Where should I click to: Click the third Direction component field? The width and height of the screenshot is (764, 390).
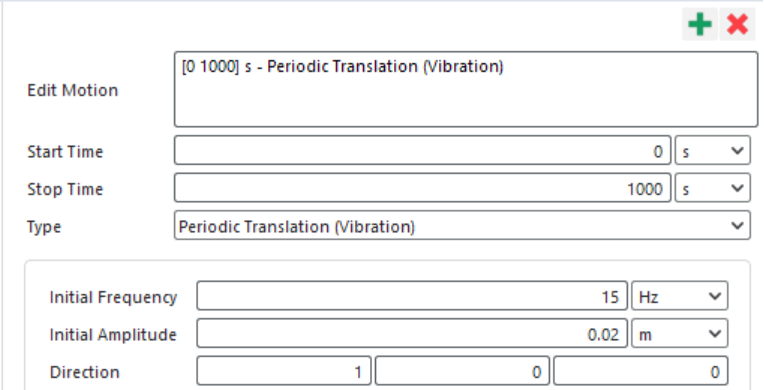[x=641, y=371]
